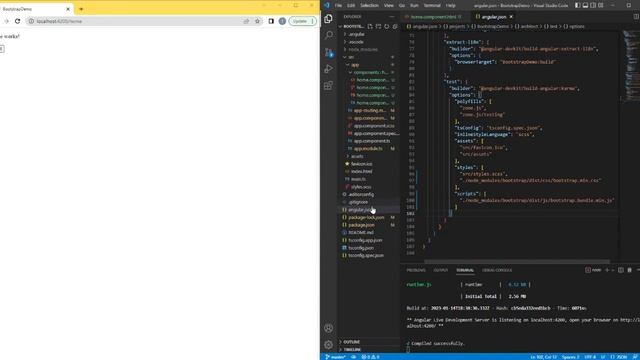640x360 pixels.
Task: Open the browser profile avatar
Action: coord(282,21)
